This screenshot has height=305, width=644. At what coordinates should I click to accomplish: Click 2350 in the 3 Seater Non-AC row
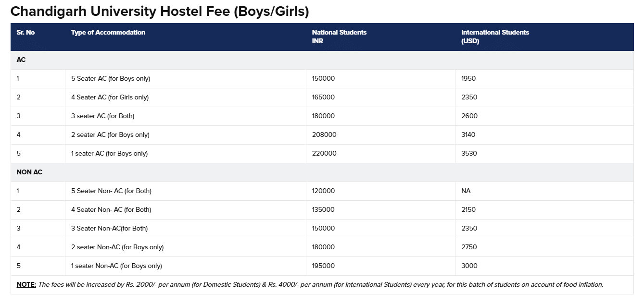coord(469,228)
